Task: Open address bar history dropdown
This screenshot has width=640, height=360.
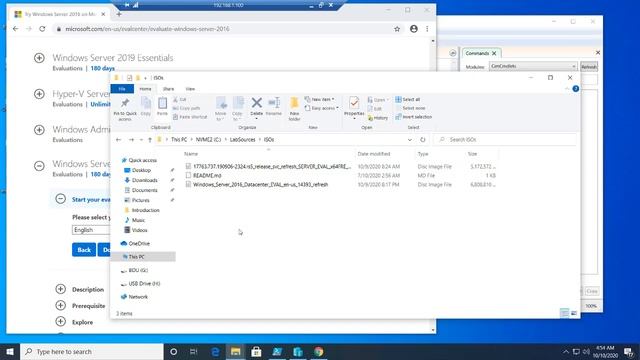Action: pos(410,140)
